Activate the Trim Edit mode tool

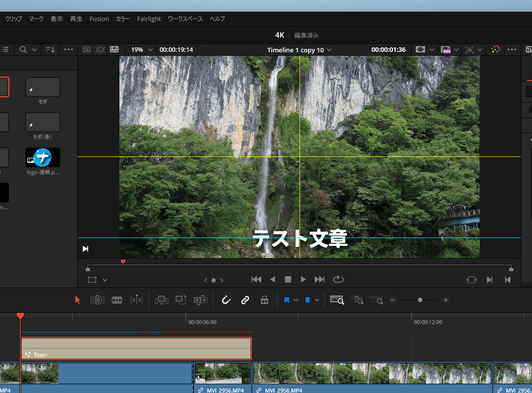(97, 300)
